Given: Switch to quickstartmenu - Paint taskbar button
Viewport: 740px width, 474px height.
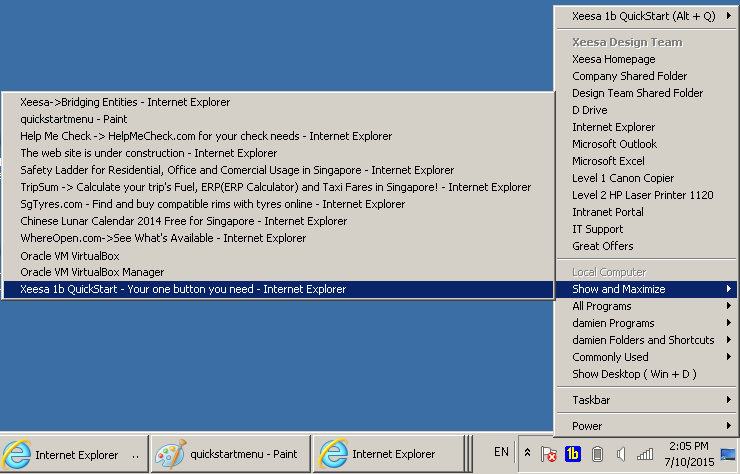Looking at the screenshot, I should pyautogui.click(x=231, y=454).
